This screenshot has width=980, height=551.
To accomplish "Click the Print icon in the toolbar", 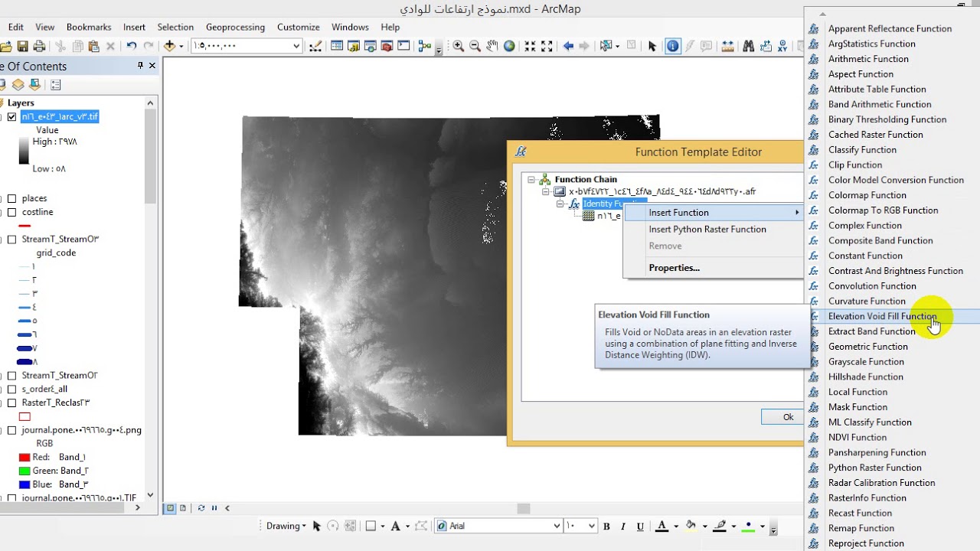I will coord(39,46).
